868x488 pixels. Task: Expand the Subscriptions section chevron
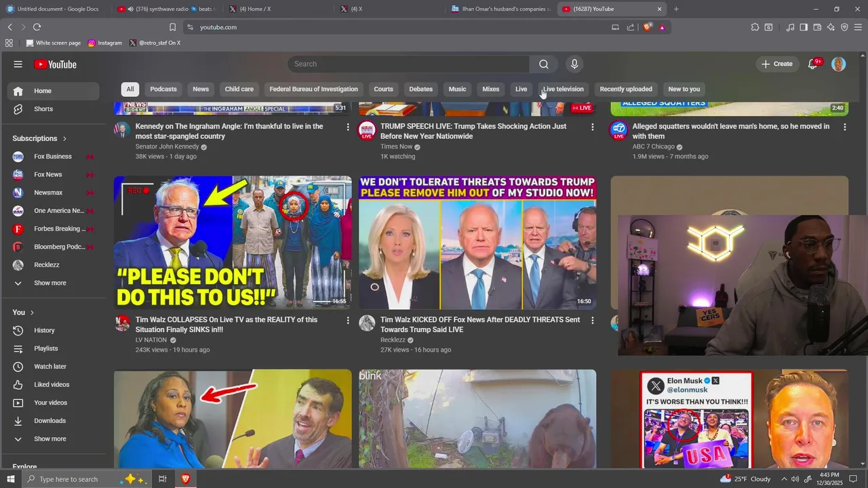coord(65,138)
